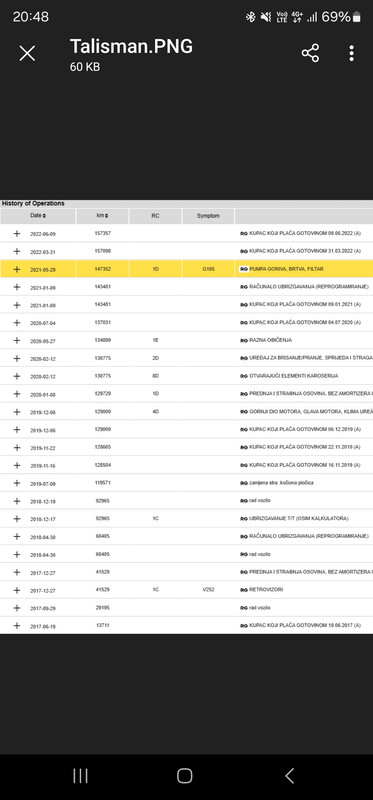The image size is (373, 800).
Task: Click the 157357 km value
Action: point(103,233)
